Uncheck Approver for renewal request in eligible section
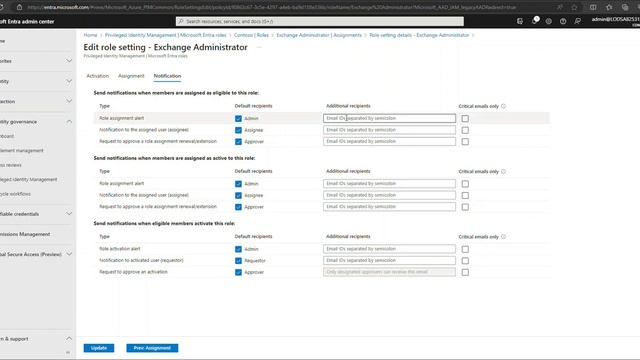This screenshot has height=360, width=640. 238,142
